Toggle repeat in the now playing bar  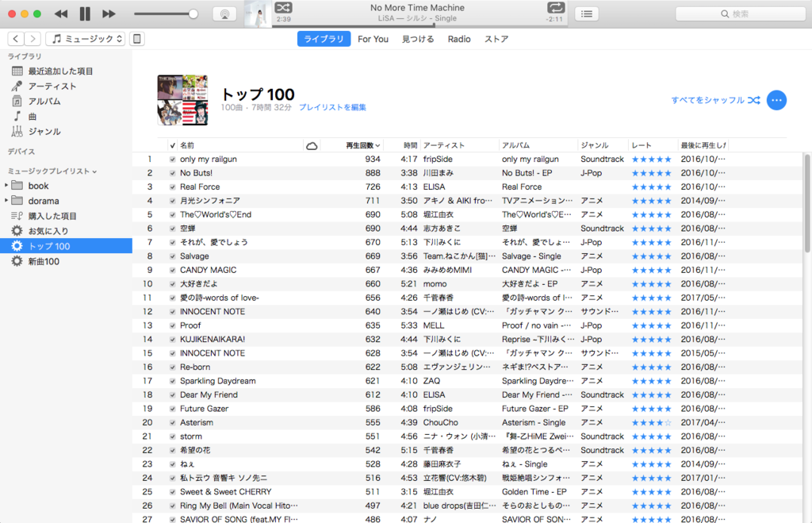click(x=556, y=7)
